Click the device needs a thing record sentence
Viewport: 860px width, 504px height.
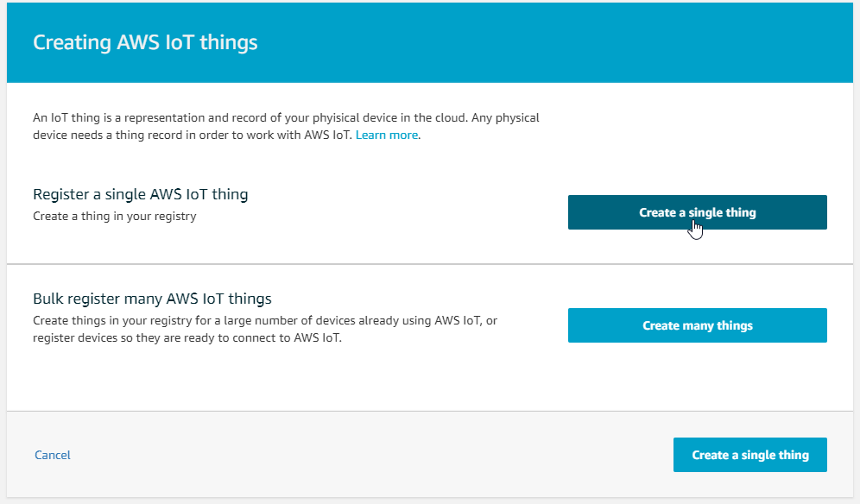[x=192, y=135]
